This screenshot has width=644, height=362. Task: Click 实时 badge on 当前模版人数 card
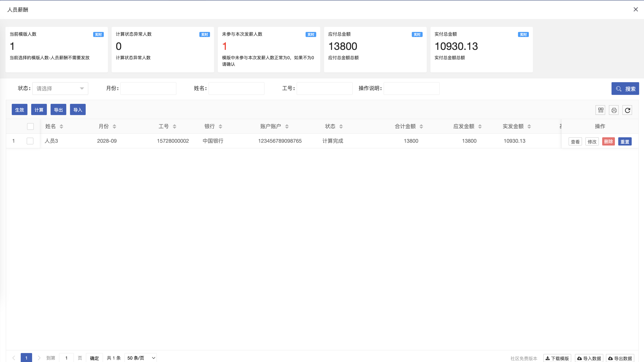point(98,35)
